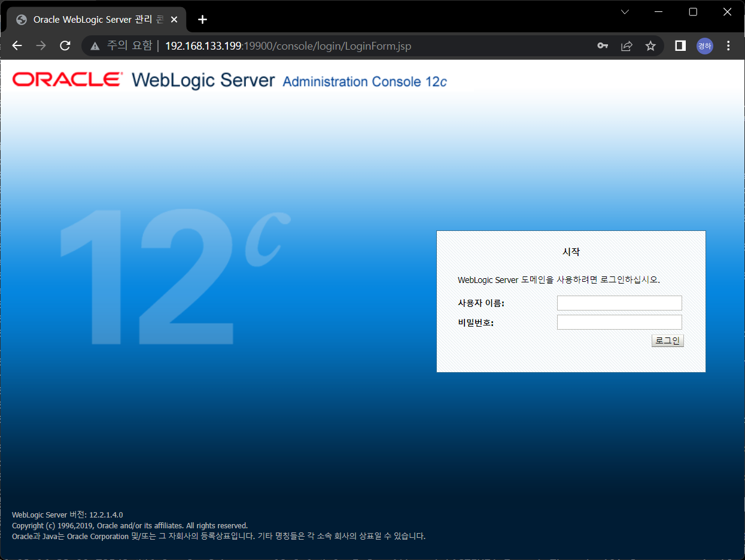Open a new browser tab
This screenshot has height=560, width=745.
click(x=202, y=19)
